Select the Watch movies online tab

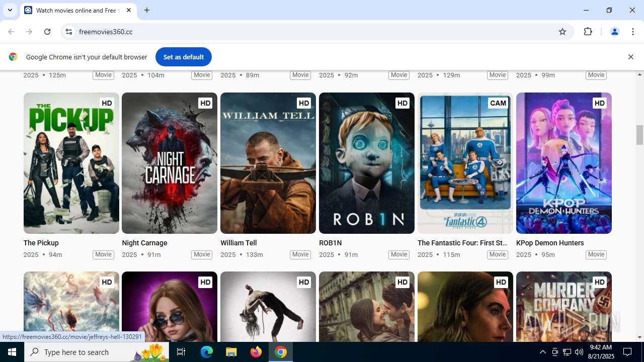tap(78, 10)
